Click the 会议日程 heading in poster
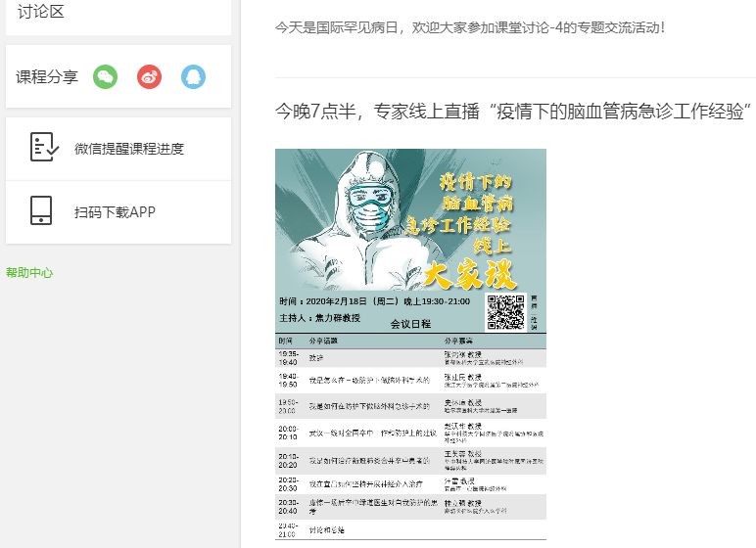The image size is (756, 548). point(410,324)
